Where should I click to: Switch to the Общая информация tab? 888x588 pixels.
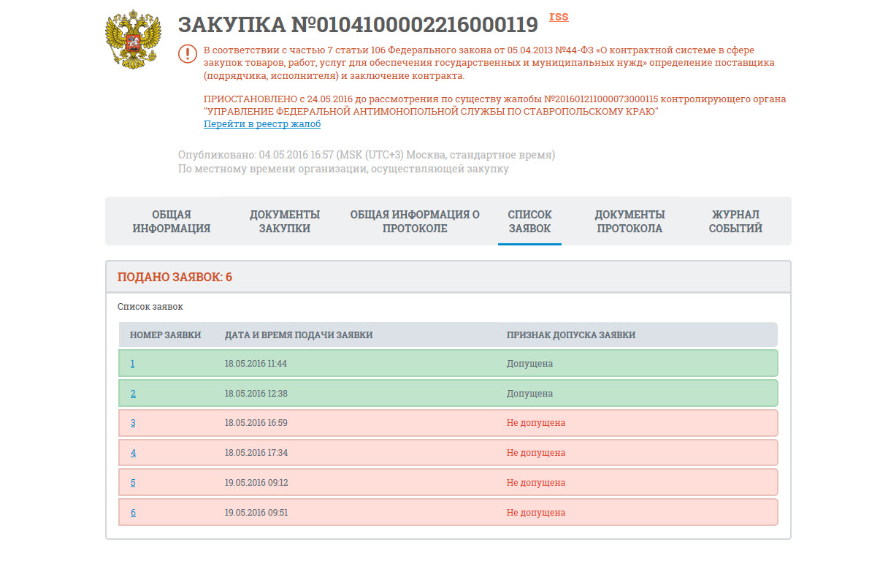[171, 221]
